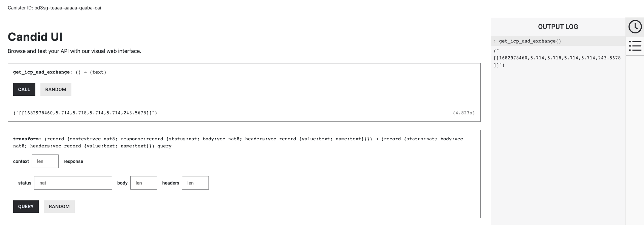Click the 4.823s call duration label
Screen dimensions: 644x225
(464, 113)
